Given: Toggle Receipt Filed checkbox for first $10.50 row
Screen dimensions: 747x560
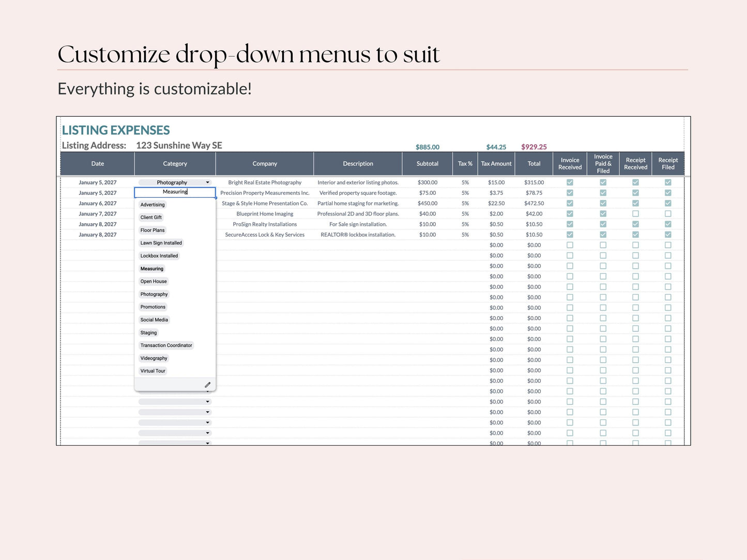Looking at the screenshot, I should [x=668, y=224].
